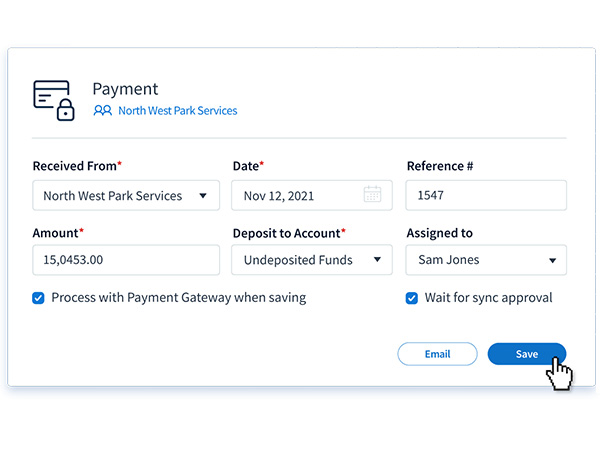Open North West Park Services link
The image size is (600, 450).
178,111
